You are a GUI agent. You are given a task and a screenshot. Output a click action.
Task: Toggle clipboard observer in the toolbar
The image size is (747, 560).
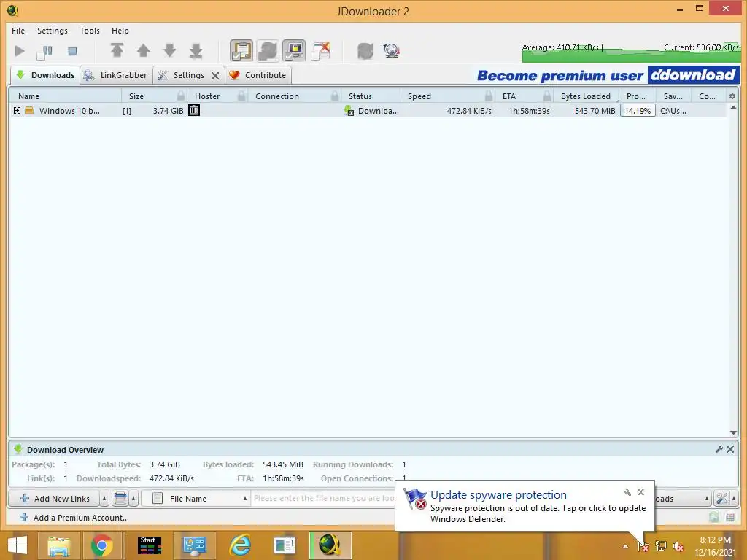pyautogui.click(x=241, y=50)
